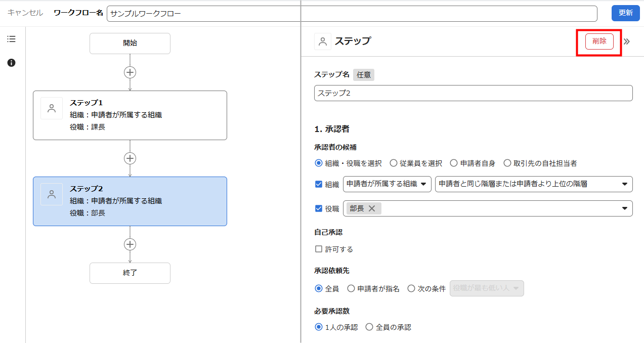Click plus icon between ステップ1 and ステップ2
Viewport: 644px width, 343px height.
(130, 158)
